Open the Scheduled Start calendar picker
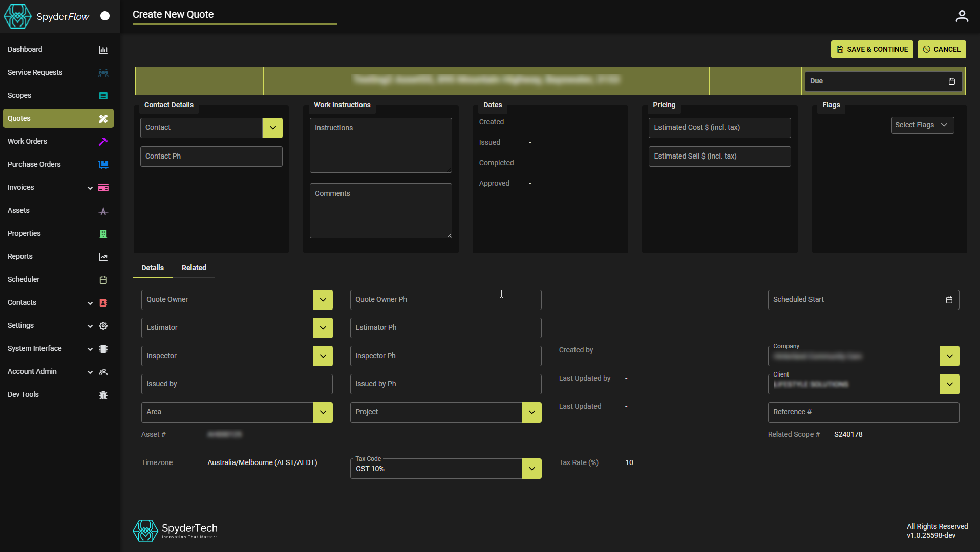Viewport: 980px width, 552px height. pos(949,300)
